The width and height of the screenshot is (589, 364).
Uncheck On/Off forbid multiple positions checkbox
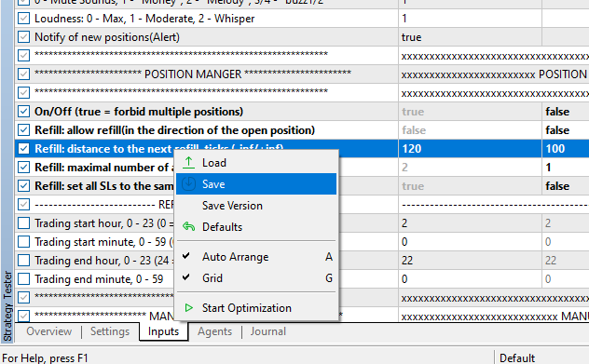(23, 112)
